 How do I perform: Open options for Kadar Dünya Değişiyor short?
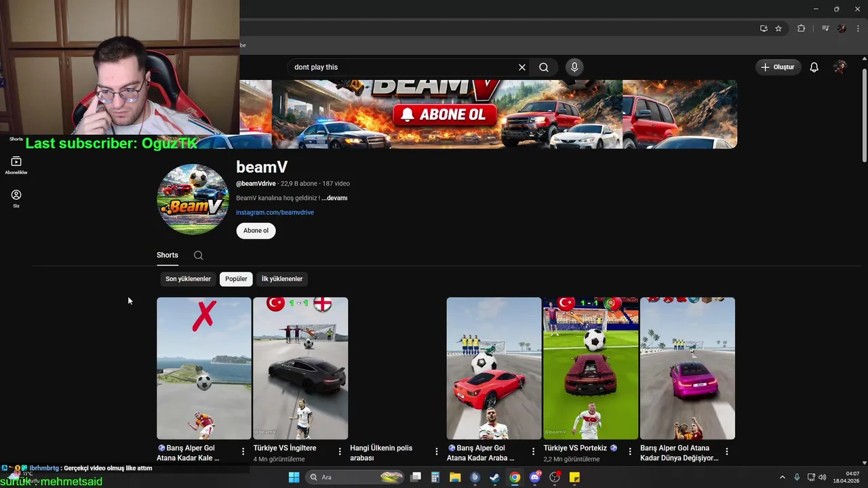(727, 451)
